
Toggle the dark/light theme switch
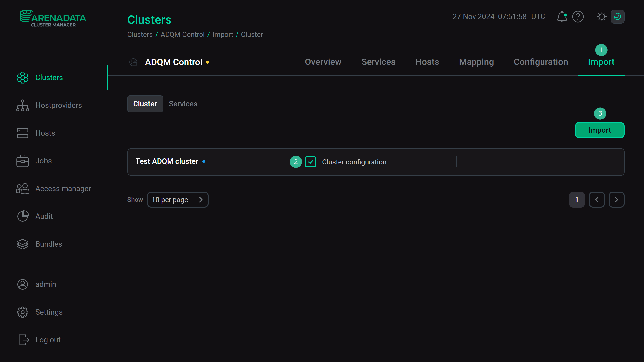coord(617,17)
